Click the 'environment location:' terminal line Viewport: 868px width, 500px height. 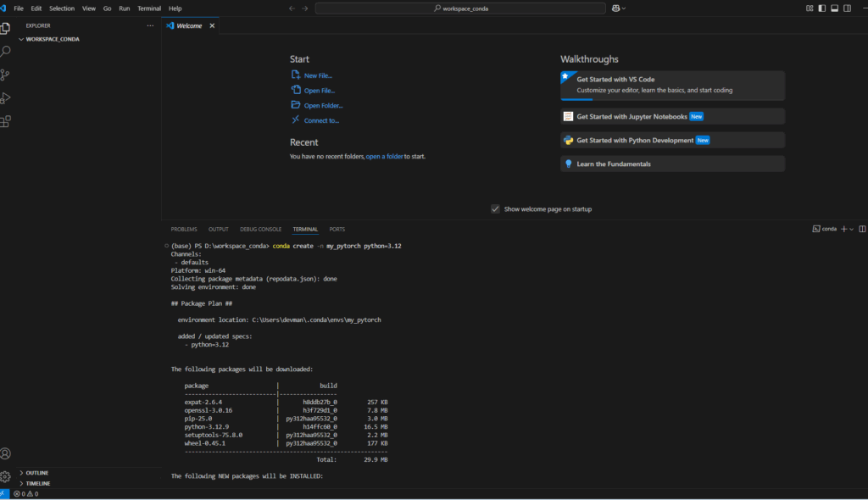(x=279, y=319)
